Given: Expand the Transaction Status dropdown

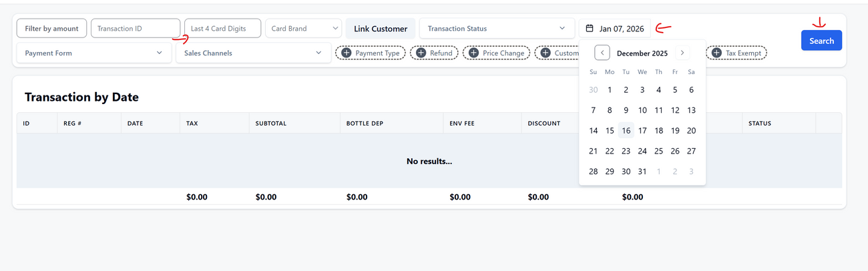Looking at the screenshot, I should [x=496, y=29].
